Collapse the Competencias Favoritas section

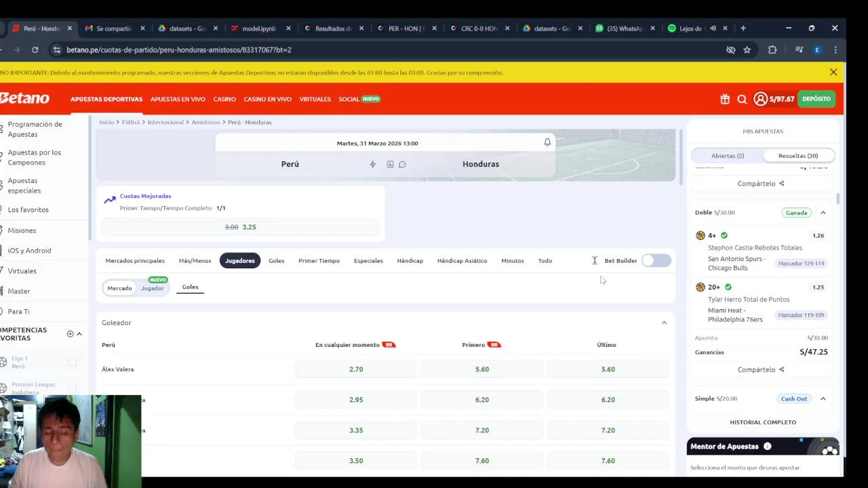pos(79,333)
